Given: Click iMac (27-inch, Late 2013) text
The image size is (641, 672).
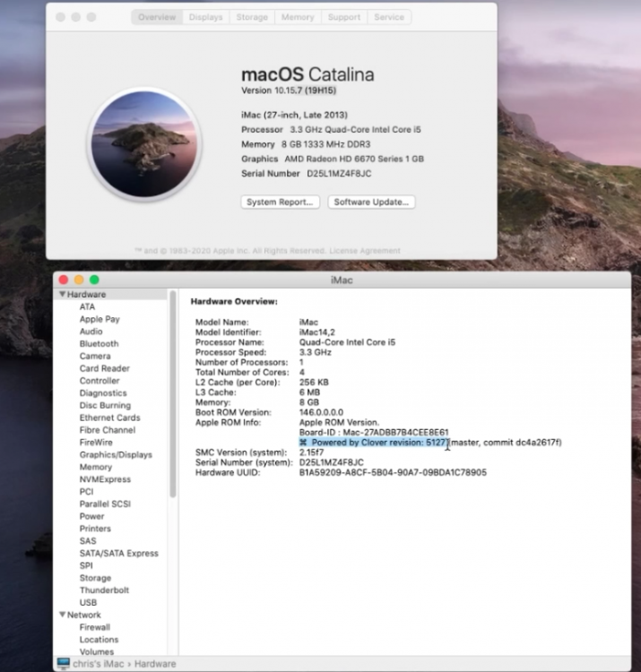Looking at the screenshot, I should click(x=294, y=115).
